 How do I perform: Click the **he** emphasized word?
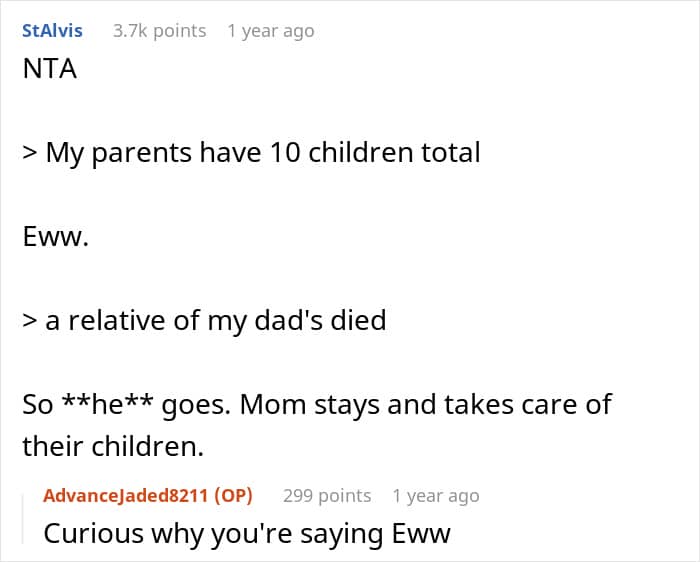click(x=107, y=404)
